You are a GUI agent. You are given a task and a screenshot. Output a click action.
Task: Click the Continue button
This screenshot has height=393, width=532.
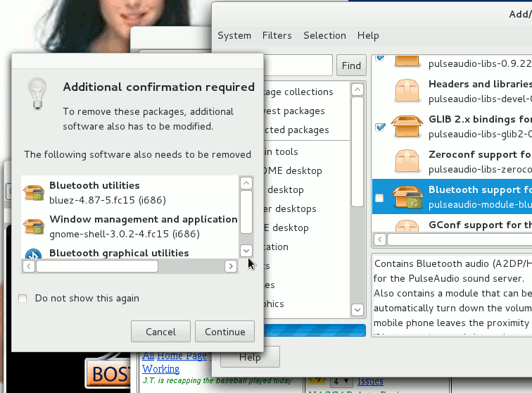(x=225, y=332)
